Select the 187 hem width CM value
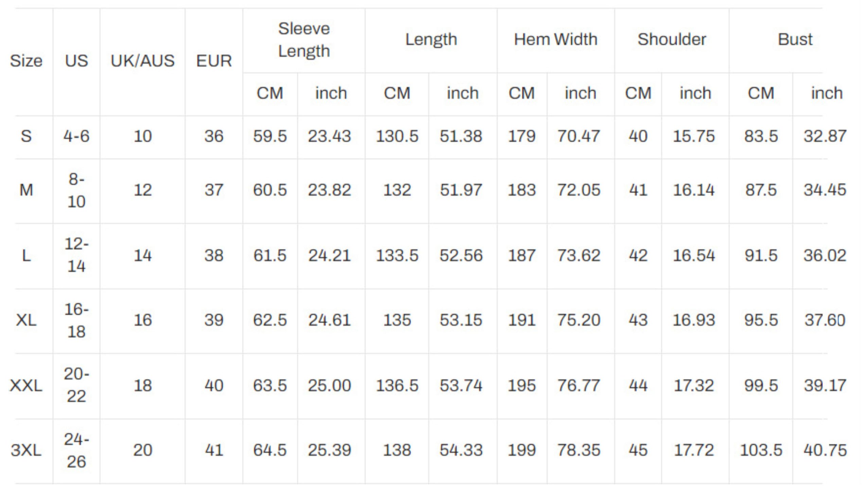 click(521, 255)
